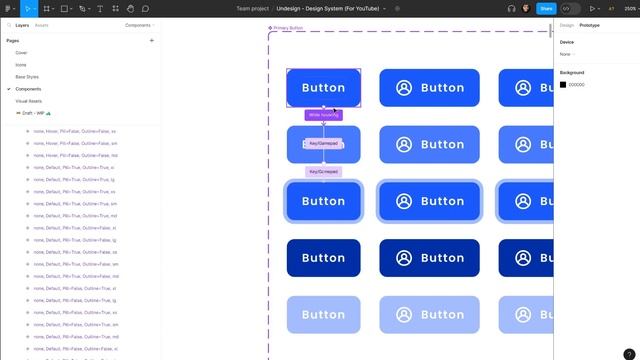
Task: Open the Components page selector dropdown
Action: (x=140, y=25)
